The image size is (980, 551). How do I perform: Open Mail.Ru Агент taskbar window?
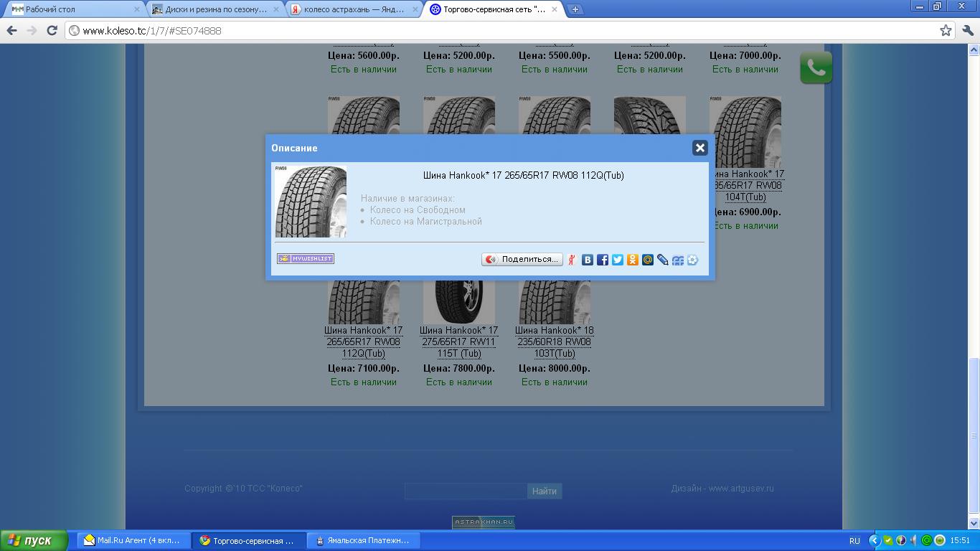(x=133, y=540)
